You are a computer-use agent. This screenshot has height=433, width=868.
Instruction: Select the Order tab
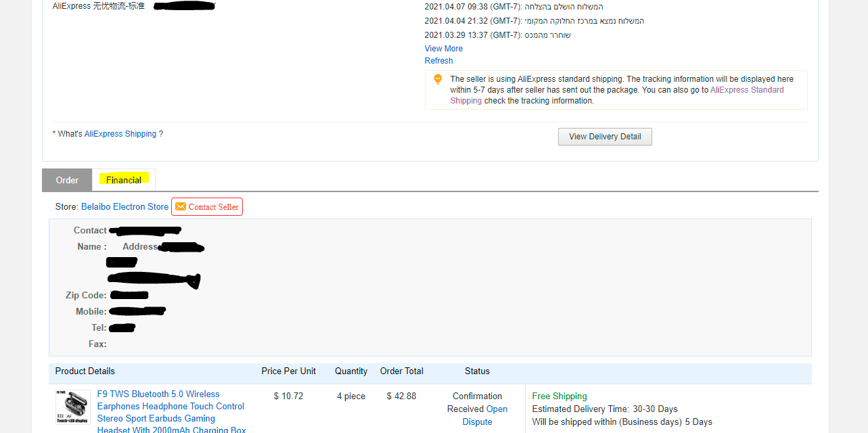(67, 180)
